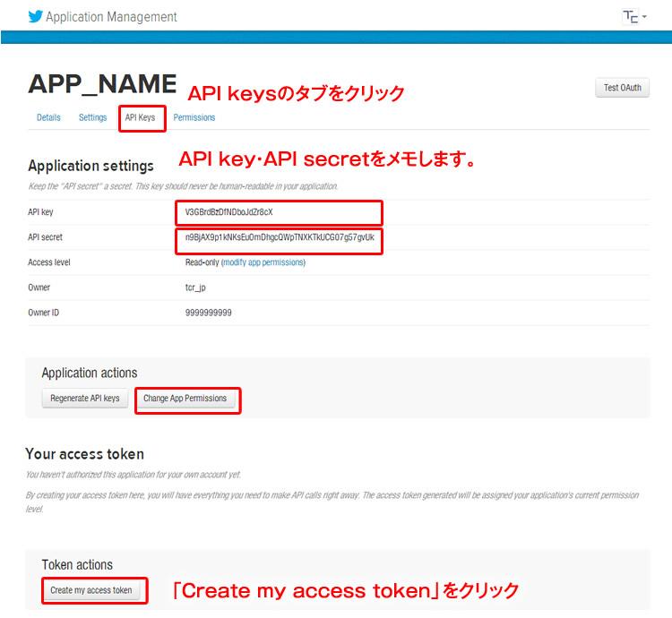Click the Twitter bird logo
The width and height of the screenshot is (672, 618).
pos(35,16)
